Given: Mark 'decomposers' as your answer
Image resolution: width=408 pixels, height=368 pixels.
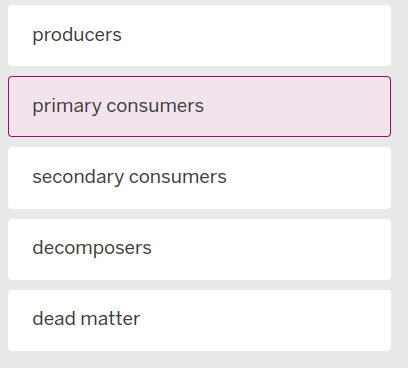Looking at the screenshot, I should click(x=199, y=249).
